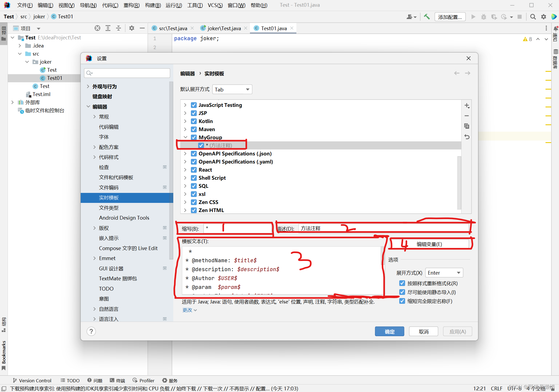Open search everywhere magnifier icon

pyautogui.click(x=533, y=17)
